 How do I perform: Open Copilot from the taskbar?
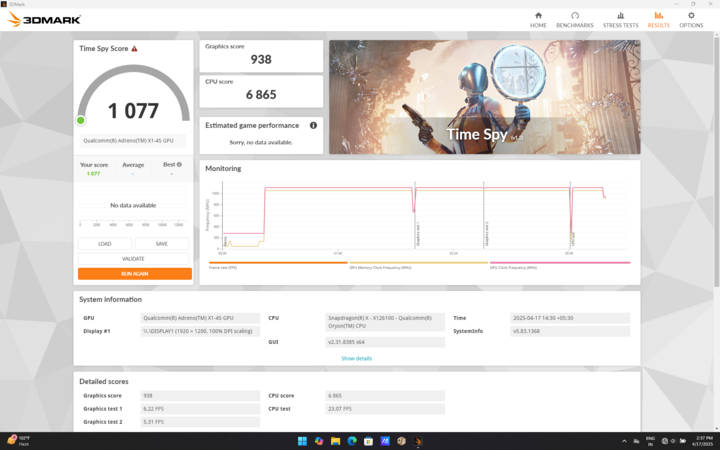(x=319, y=441)
